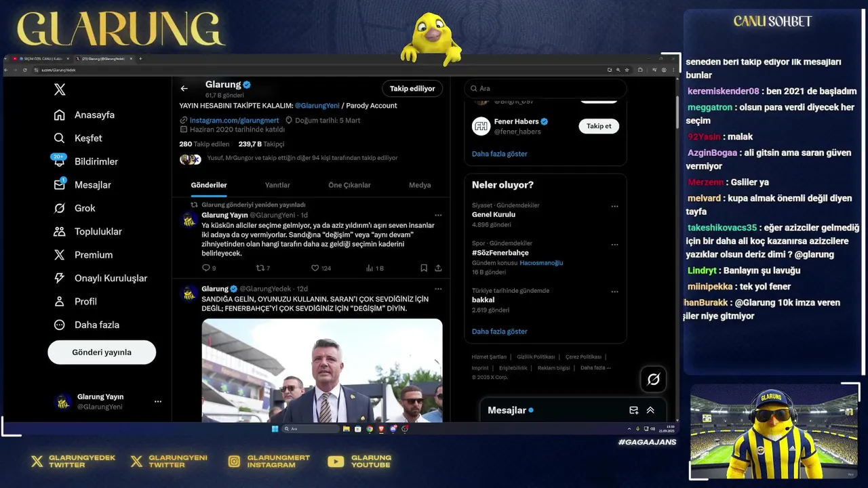Open Gizlilik Politikası footer link
Viewport: 868px width, 488px height.
(536, 357)
